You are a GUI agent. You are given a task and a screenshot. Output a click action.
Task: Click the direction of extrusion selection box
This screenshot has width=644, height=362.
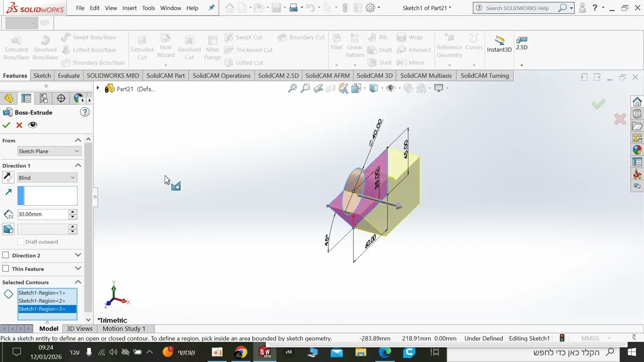47,196
